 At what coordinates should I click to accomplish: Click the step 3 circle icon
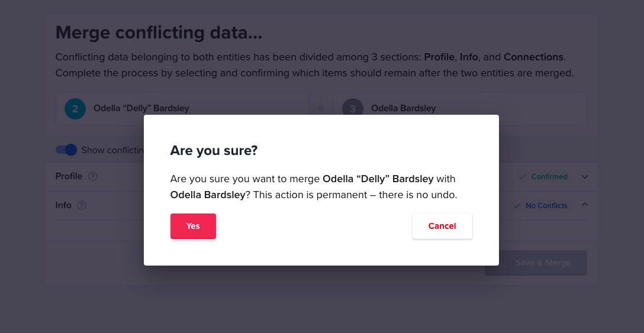(x=353, y=109)
